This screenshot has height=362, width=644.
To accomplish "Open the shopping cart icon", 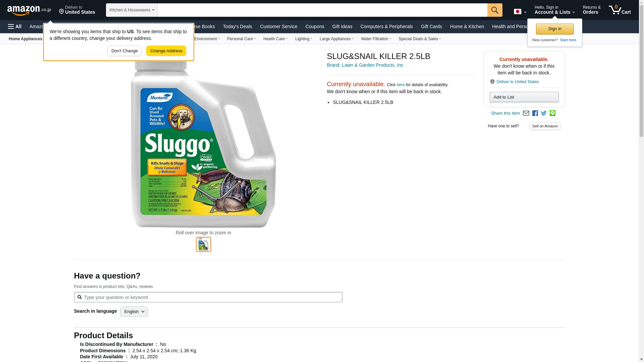I will pos(620,10).
